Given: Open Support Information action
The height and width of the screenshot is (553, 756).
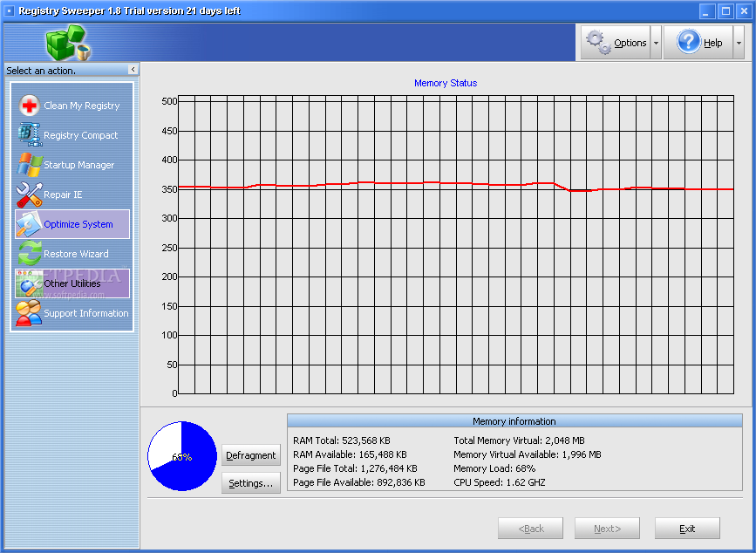Looking at the screenshot, I should (x=73, y=313).
